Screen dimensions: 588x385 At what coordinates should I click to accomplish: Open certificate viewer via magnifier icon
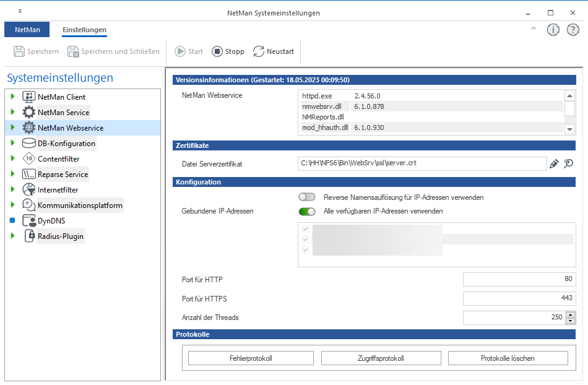569,163
